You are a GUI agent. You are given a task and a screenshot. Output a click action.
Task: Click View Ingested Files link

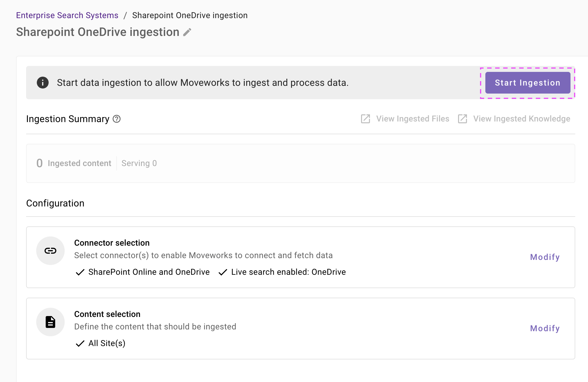tap(412, 119)
